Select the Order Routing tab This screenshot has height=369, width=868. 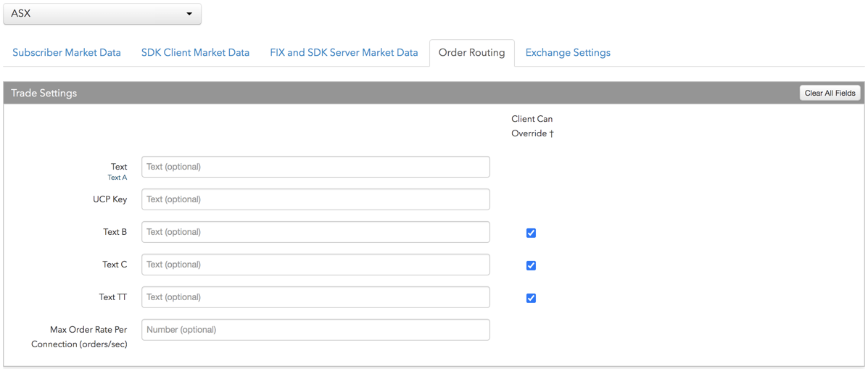[471, 52]
